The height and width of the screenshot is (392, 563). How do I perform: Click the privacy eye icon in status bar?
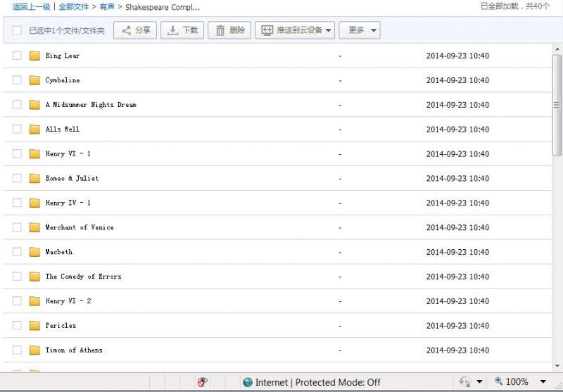click(x=203, y=382)
